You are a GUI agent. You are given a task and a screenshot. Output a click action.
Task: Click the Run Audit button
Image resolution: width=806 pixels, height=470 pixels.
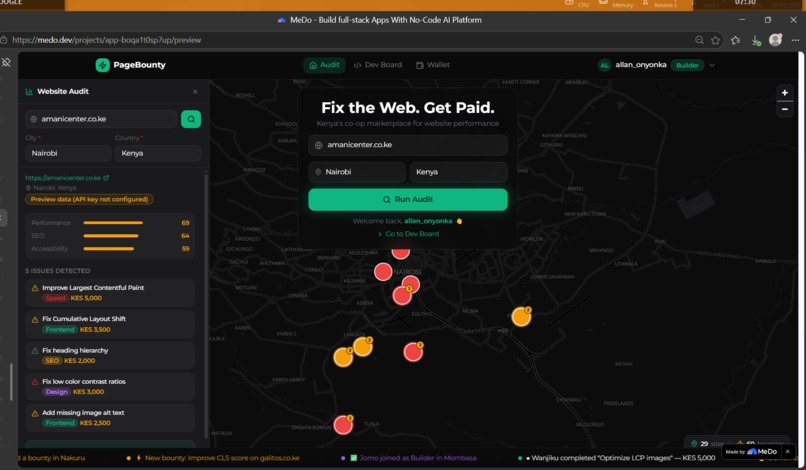point(408,200)
